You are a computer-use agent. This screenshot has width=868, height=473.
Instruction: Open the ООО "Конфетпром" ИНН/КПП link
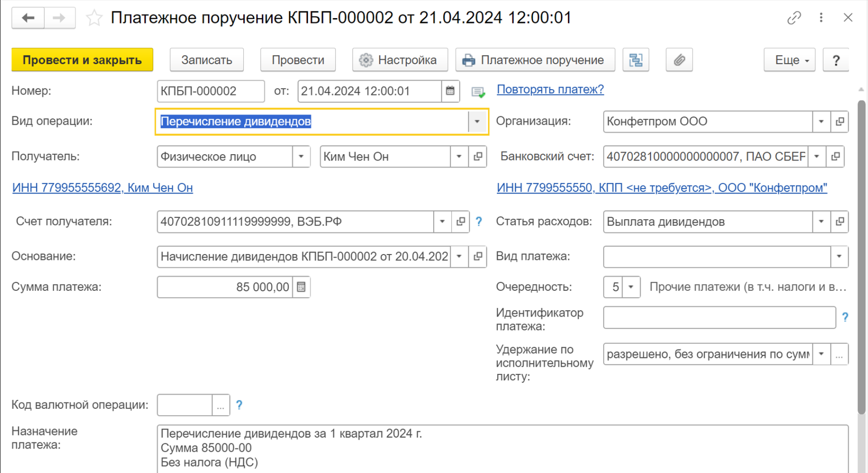[662, 187]
